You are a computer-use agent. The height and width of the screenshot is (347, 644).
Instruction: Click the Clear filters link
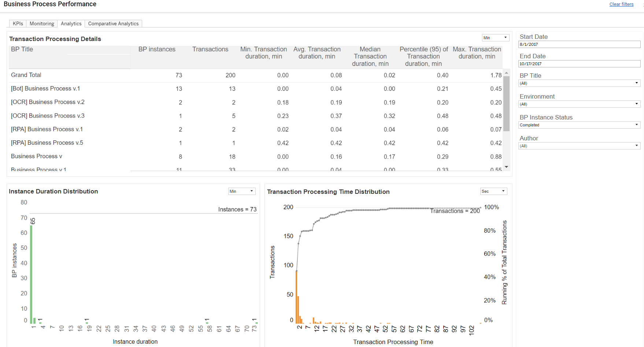(621, 4)
